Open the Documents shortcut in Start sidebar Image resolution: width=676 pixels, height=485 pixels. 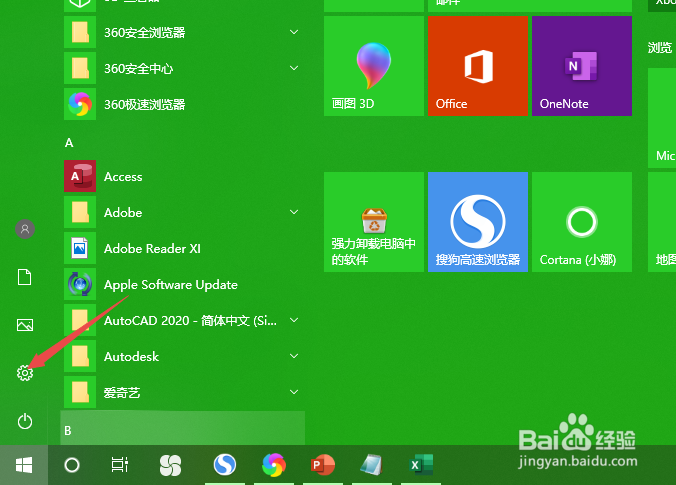tap(25, 277)
